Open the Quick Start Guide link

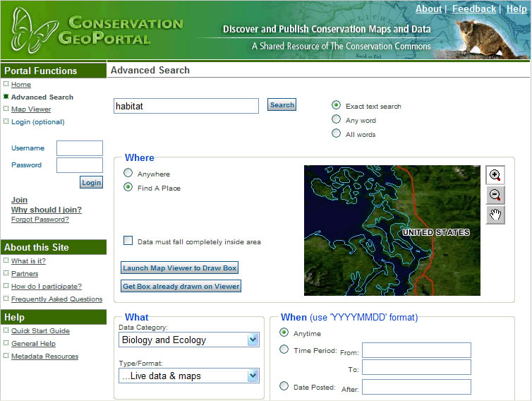[x=40, y=331]
